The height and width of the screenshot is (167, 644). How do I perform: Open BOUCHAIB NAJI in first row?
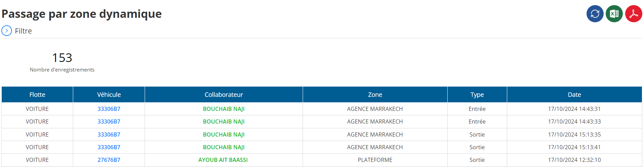tap(224, 109)
